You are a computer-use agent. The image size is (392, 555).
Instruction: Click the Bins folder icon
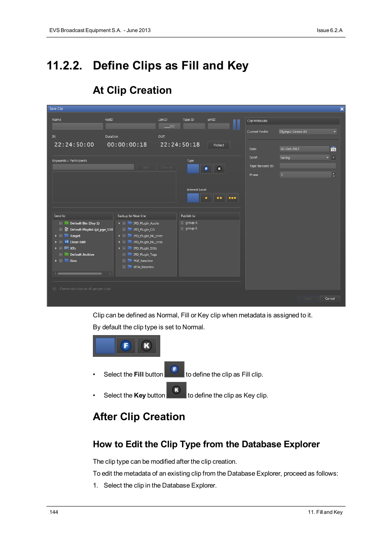pos(67,261)
